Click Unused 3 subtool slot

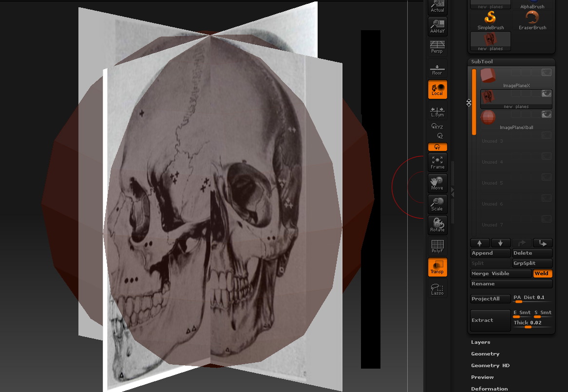coord(516,141)
